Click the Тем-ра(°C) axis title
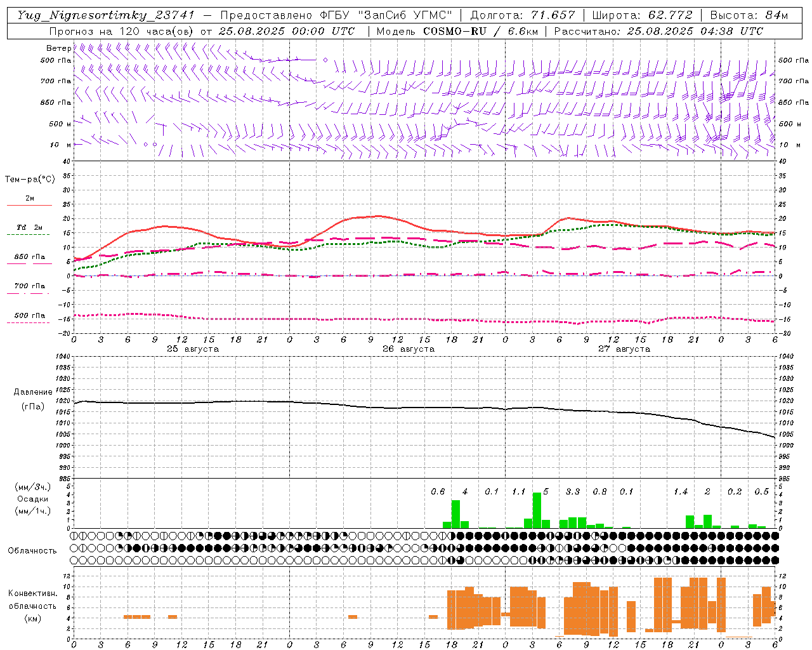 pos(30,180)
